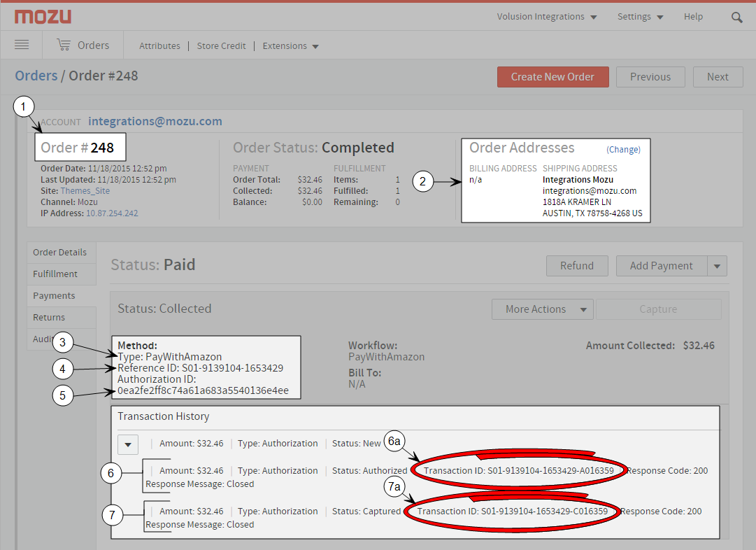
Task: Click Status: New transaction text
Action: click(356, 444)
